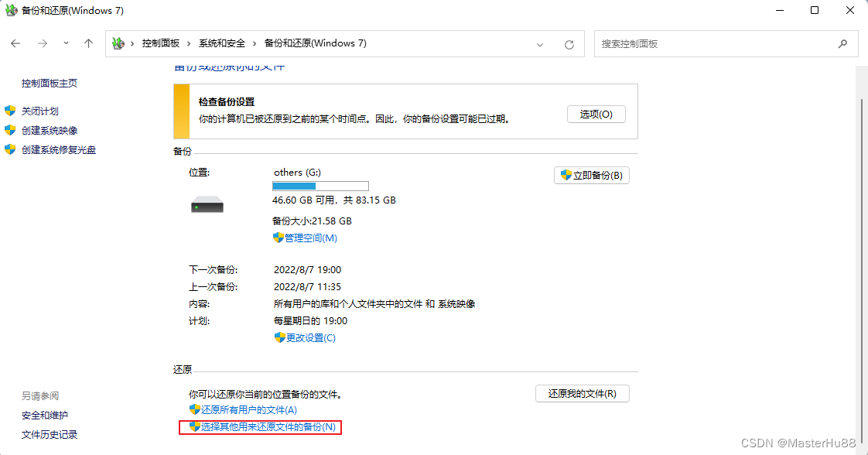This screenshot has height=455, width=868.
Task: Click the others (G:) location label
Action: click(297, 172)
